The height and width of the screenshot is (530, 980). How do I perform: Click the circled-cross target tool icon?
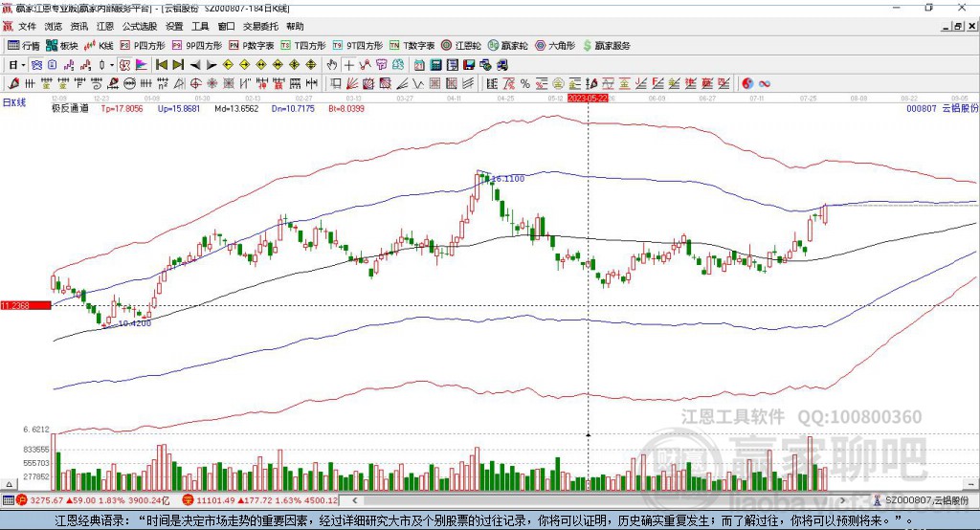pos(195,83)
